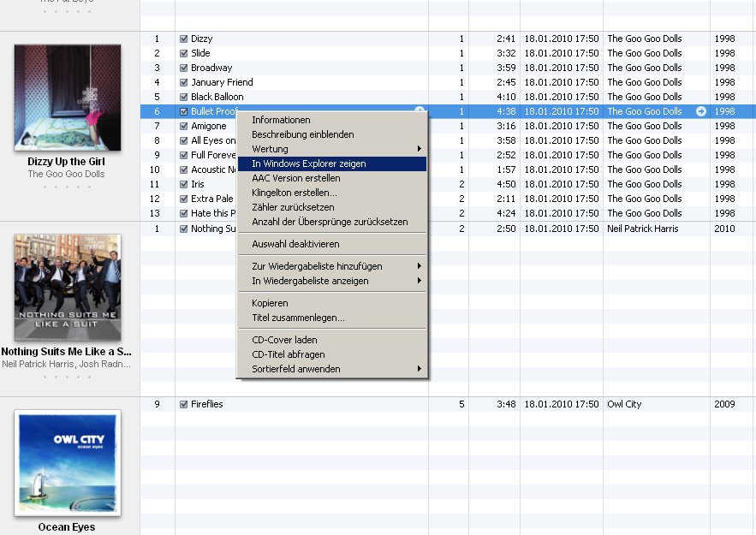Select Kopieren in the context menu
Viewport: 756px width, 535px height.
click(331, 303)
